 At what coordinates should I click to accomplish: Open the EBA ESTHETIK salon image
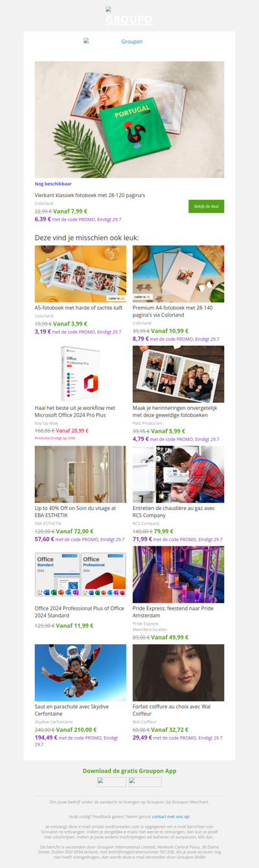pyautogui.click(x=80, y=474)
